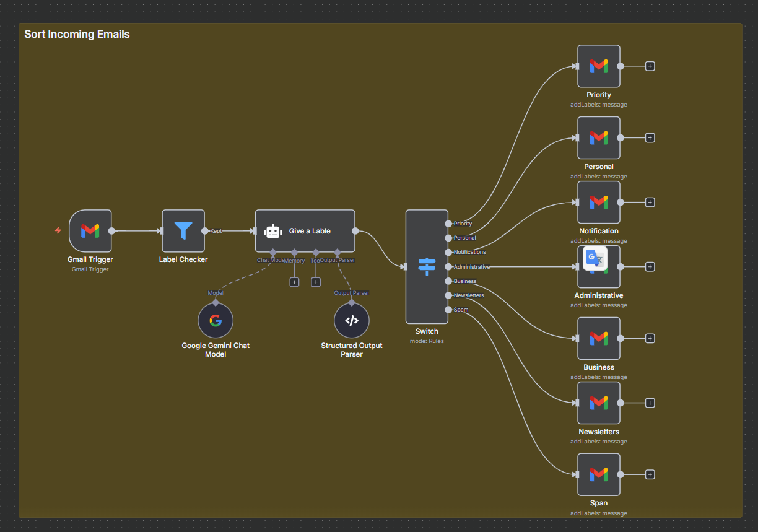Select the Newsletters Gmail node
This screenshot has height=532, width=758.
click(x=598, y=403)
